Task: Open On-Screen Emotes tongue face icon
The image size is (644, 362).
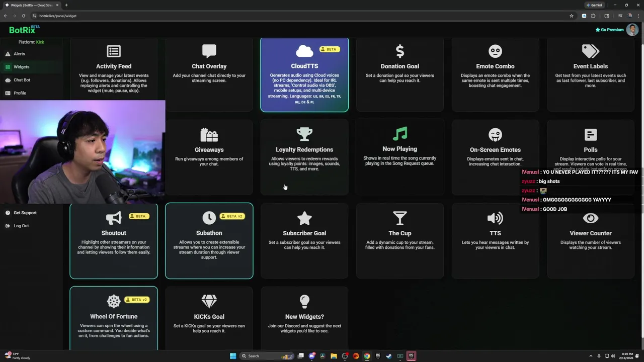Action: click(x=495, y=135)
